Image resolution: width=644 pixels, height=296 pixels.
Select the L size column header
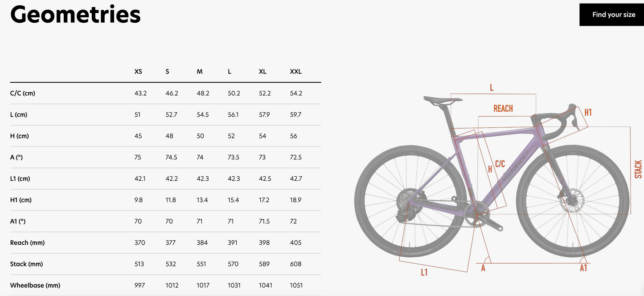230,72
